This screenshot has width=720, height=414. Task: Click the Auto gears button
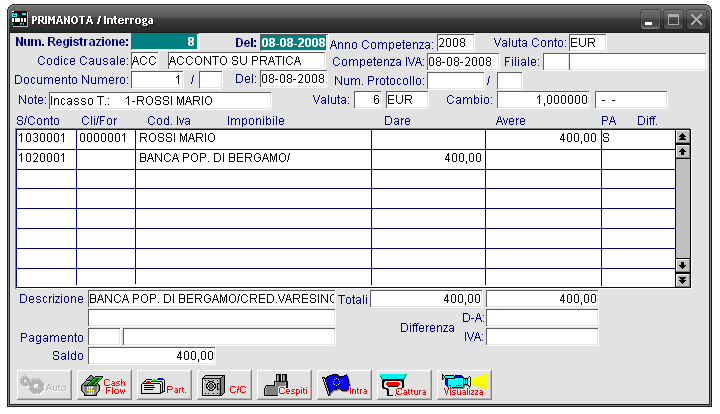[45, 385]
